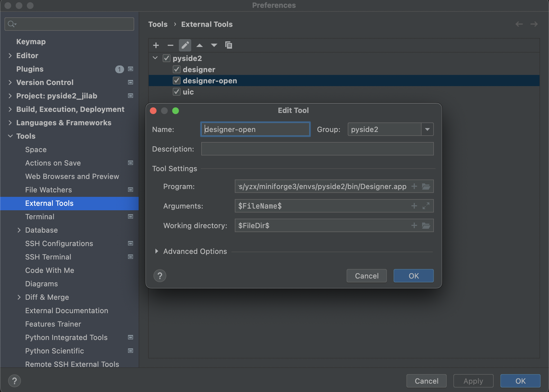
Task: Toggle the pyside2 group checkbox
Action: pos(167,58)
